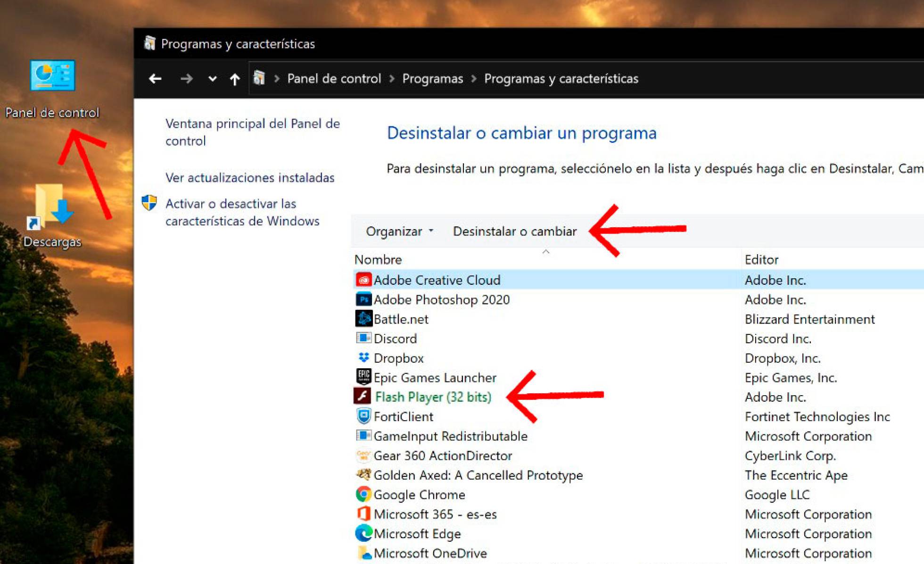Select the Golden Axed icon
This screenshot has width=924, height=564.
click(x=363, y=474)
